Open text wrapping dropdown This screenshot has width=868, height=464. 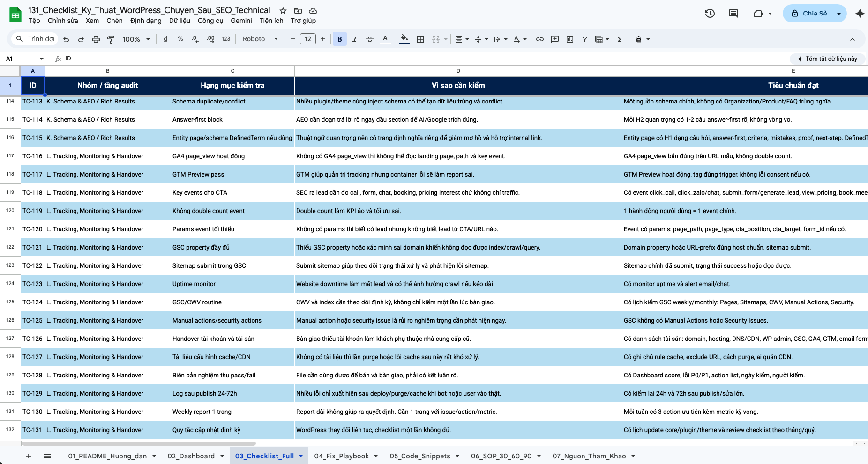point(501,39)
